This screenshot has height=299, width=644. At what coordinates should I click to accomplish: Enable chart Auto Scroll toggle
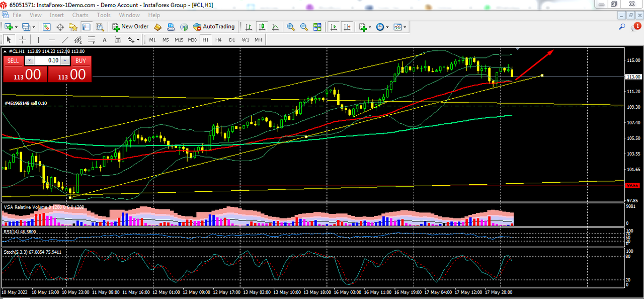coord(333,27)
